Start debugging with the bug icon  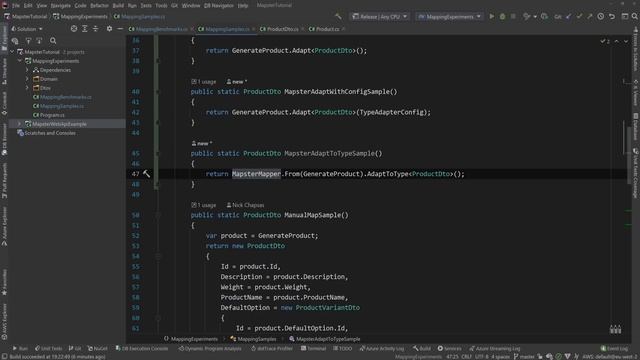(502, 17)
